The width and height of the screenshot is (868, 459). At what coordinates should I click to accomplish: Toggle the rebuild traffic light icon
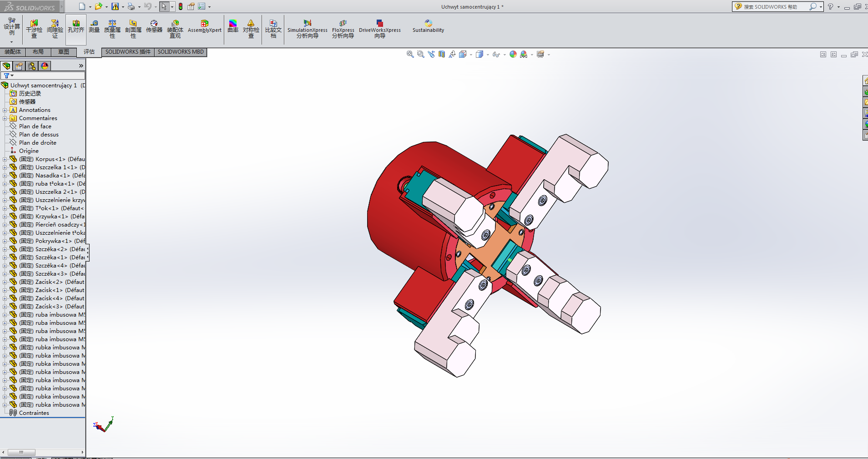[x=181, y=6]
